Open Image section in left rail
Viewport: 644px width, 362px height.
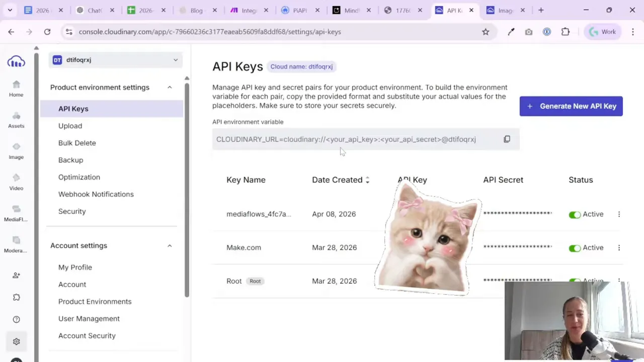[16, 151]
